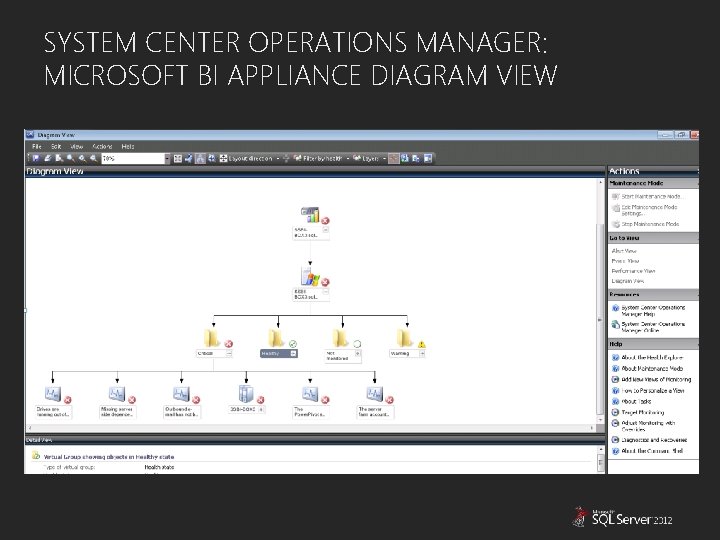Click the last magnifier zoom icon before the zoom box

coord(93,158)
